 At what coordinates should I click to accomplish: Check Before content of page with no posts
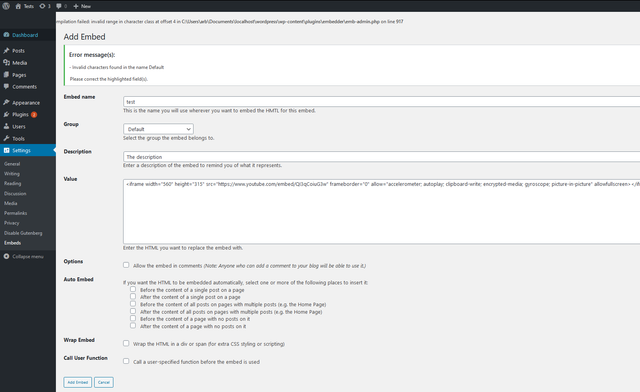click(x=133, y=318)
